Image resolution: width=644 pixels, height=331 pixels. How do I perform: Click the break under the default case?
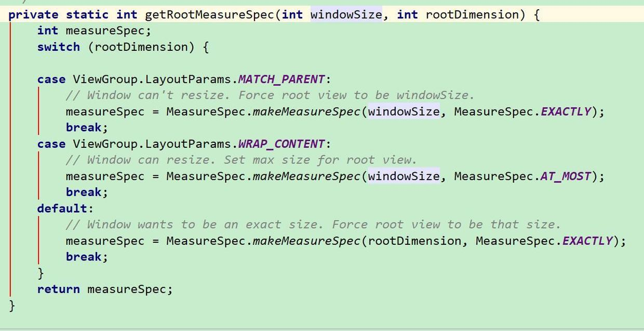click(x=86, y=256)
